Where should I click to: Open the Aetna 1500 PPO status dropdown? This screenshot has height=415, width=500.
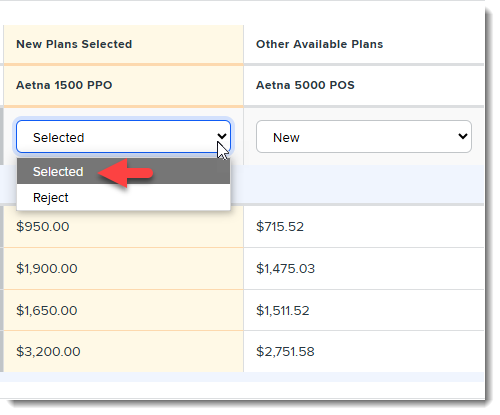click(123, 137)
